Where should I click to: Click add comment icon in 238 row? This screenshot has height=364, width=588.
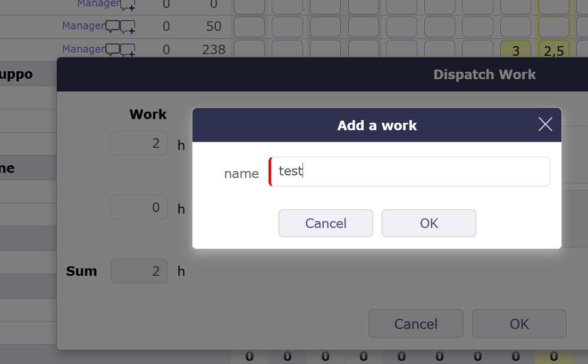(128, 50)
